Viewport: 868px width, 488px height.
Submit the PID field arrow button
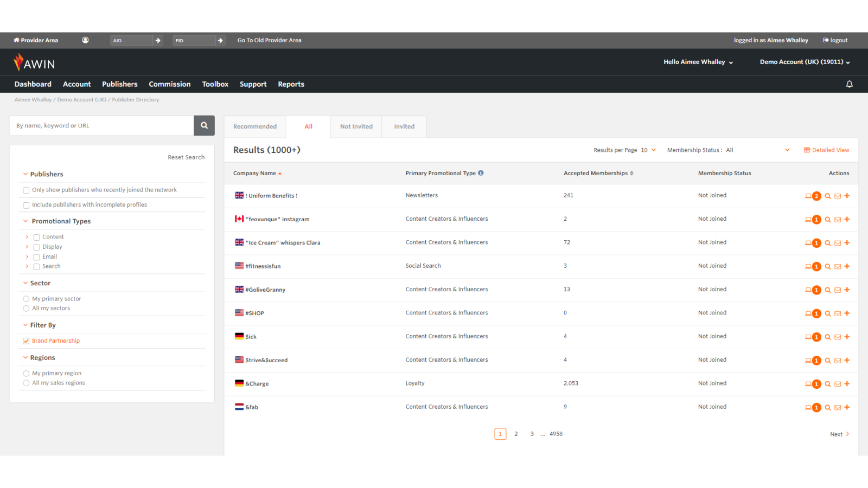[x=220, y=41]
